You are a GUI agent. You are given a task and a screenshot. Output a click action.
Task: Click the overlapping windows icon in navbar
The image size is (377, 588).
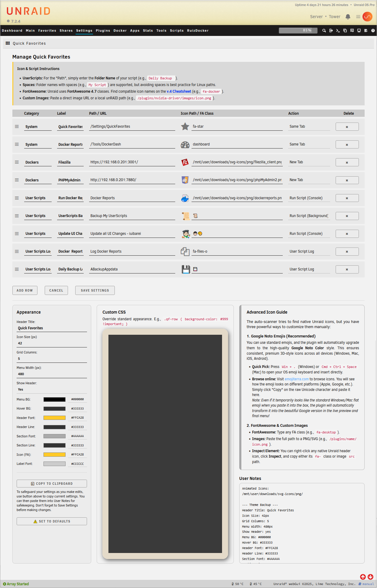tap(345, 30)
